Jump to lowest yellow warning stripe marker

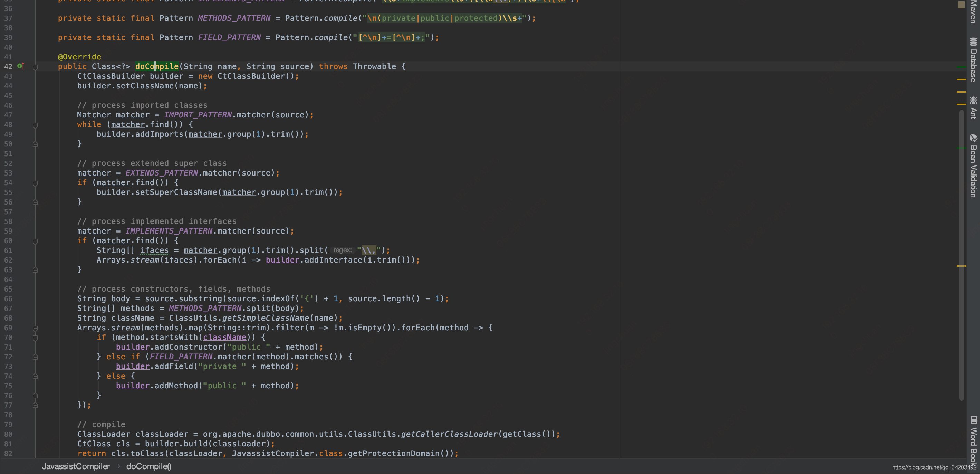(x=961, y=266)
